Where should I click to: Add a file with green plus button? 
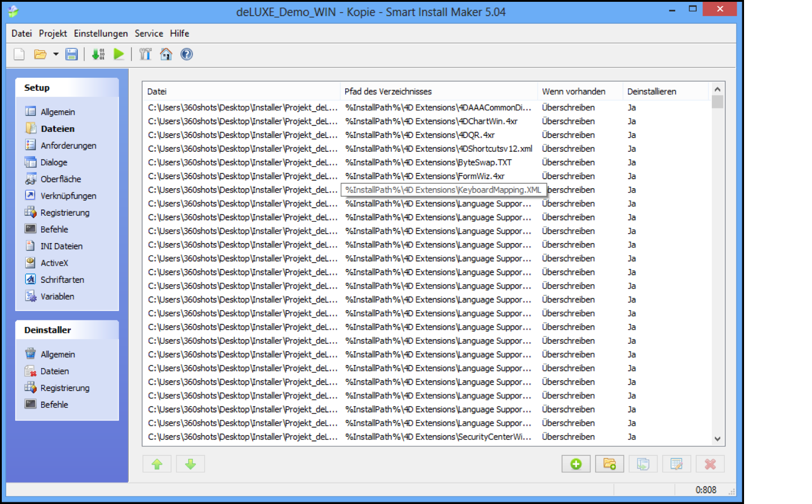click(576, 464)
